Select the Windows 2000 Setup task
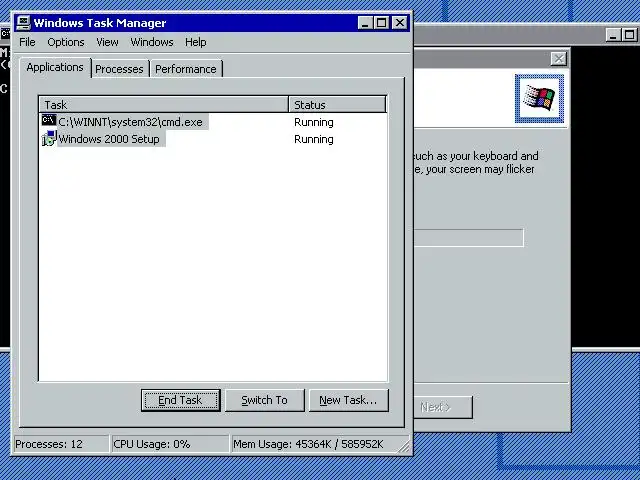640x480 pixels. pyautogui.click(x=213, y=139)
